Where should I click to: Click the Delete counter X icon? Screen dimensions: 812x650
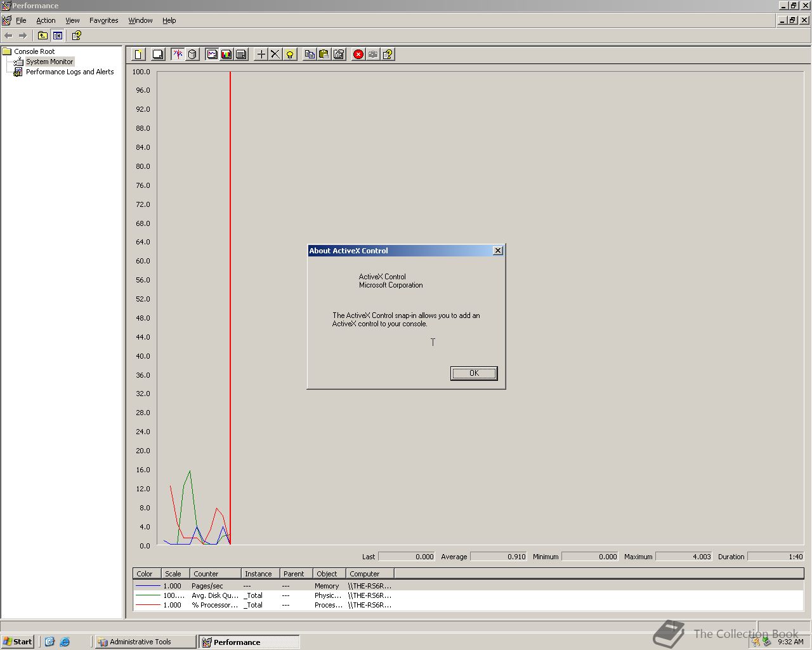coord(275,55)
